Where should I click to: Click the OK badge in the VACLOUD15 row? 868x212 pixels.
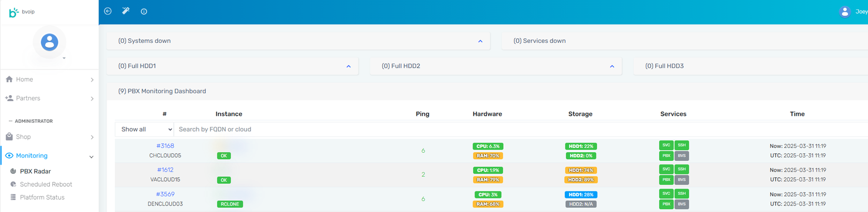[x=223, y=180]
